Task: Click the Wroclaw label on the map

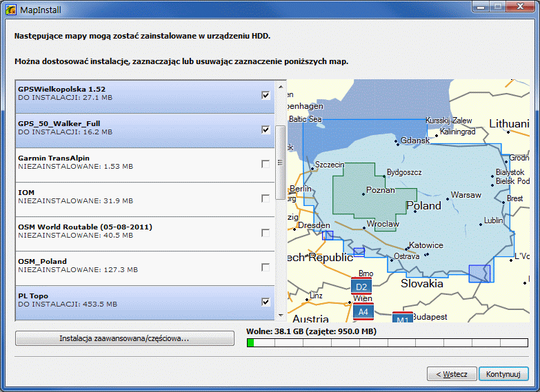Action: click(383, 224)
